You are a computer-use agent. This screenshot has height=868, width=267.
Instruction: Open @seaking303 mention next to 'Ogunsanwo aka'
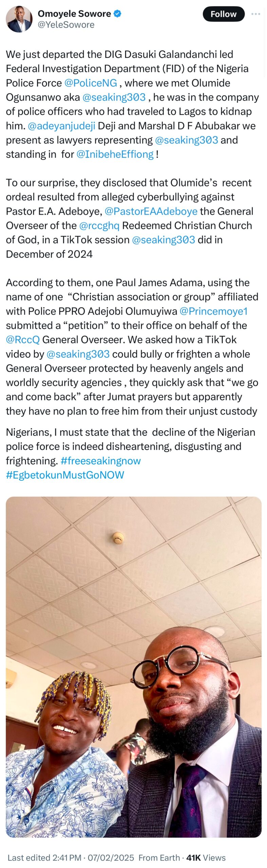click(114, 97)
